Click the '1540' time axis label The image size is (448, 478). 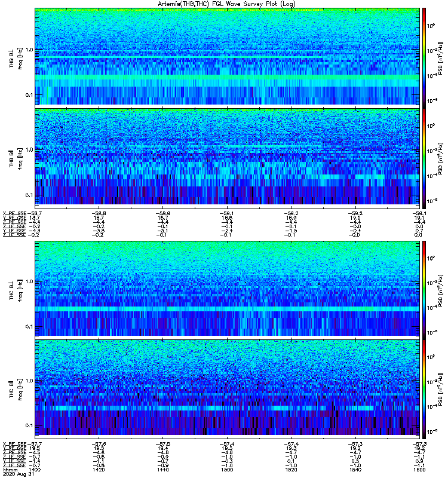pos(355,470)
